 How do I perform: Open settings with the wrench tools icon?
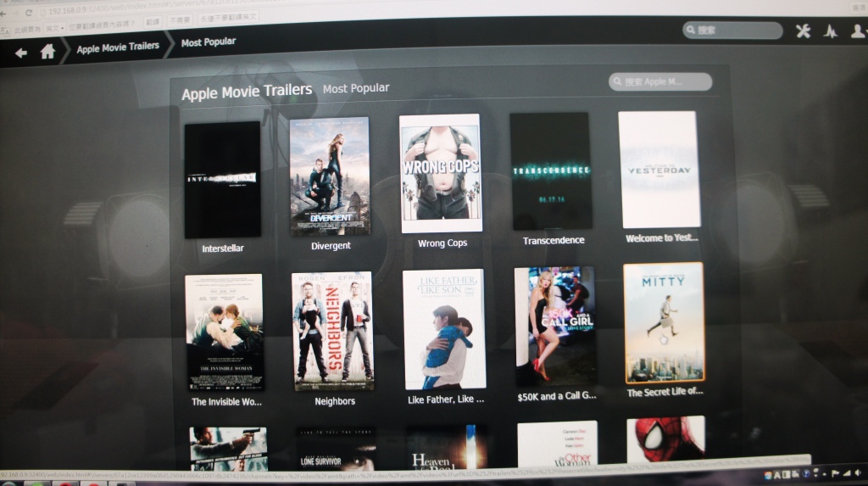click(x=803, y=31)
